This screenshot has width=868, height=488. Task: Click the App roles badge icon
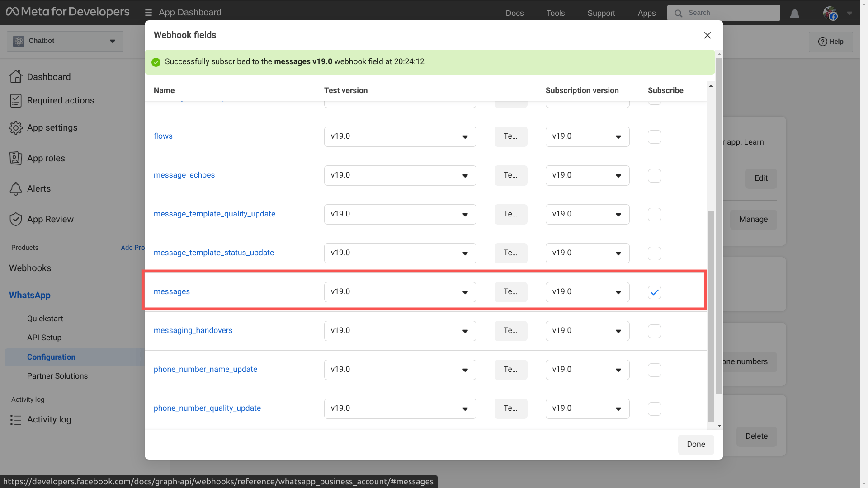(x=16, y=158)
